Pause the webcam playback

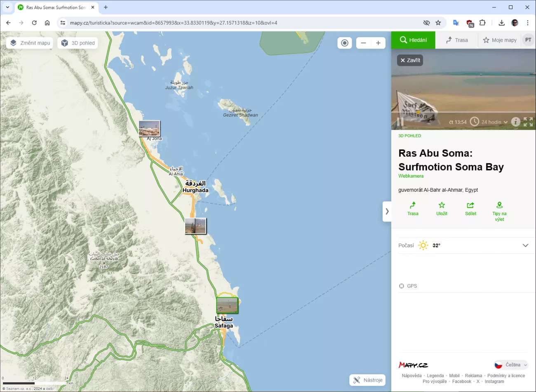tap(400, 122)
